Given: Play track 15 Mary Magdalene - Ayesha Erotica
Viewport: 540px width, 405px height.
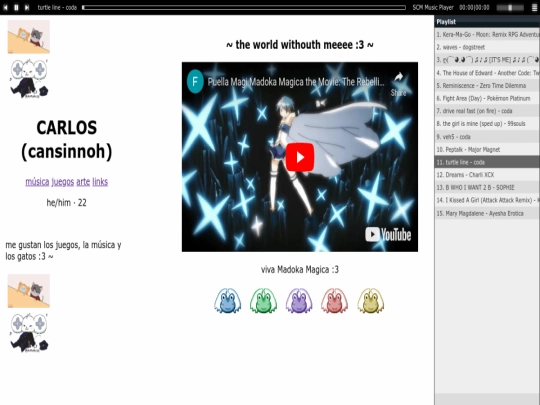Looking at the screenshot, I should coord(487,214).
